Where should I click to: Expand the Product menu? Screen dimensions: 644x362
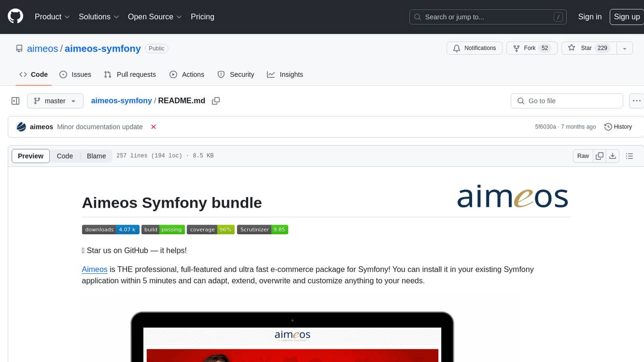pyautogui.click(x=52, y=17)
